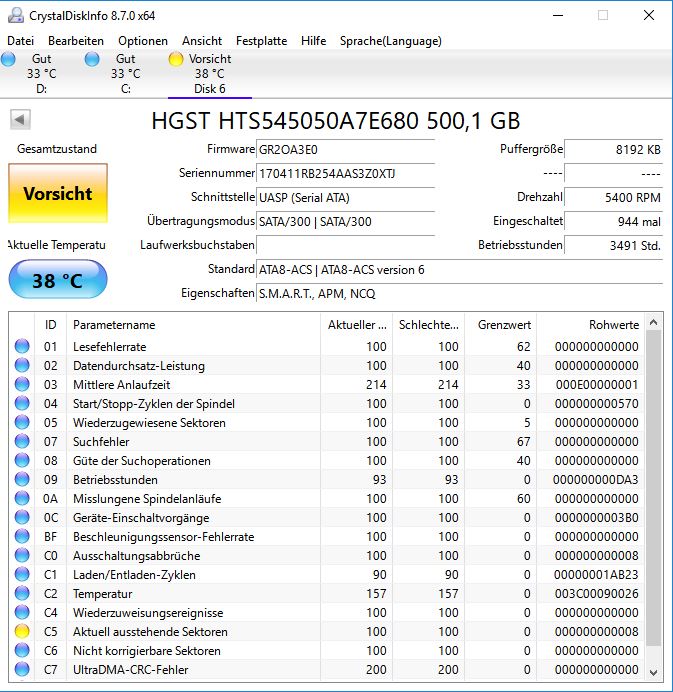Click the Eingeschaltet value 944 mal
Viewport: 673px width, 692px height.
[x=613, y=222]
